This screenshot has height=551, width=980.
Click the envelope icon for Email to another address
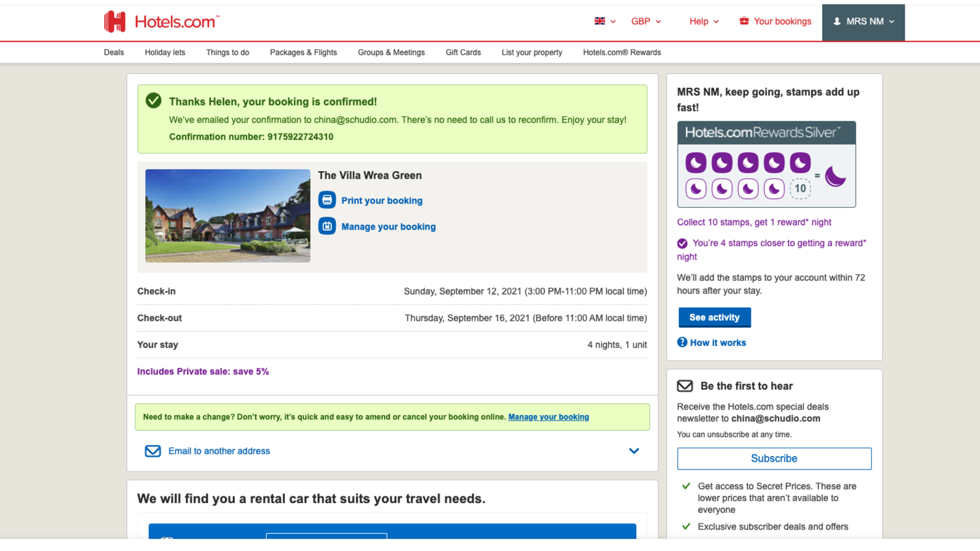point(153,451)
